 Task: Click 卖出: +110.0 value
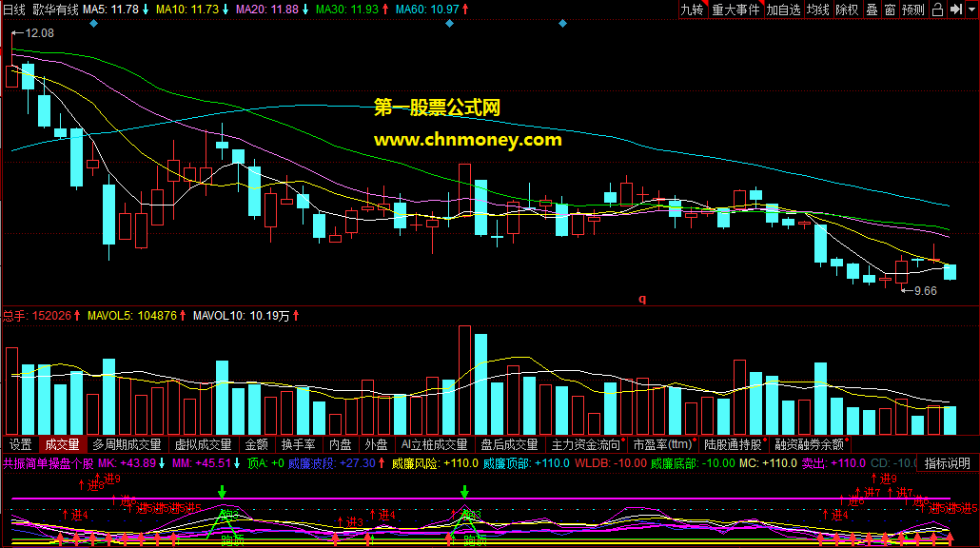833,463
